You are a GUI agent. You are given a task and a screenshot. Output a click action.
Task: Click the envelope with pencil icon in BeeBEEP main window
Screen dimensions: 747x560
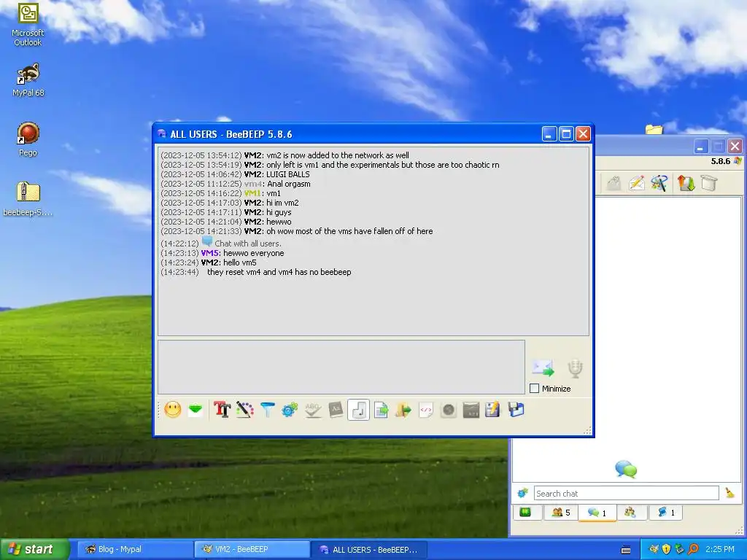pyautogui.click(x=637, y=183)
